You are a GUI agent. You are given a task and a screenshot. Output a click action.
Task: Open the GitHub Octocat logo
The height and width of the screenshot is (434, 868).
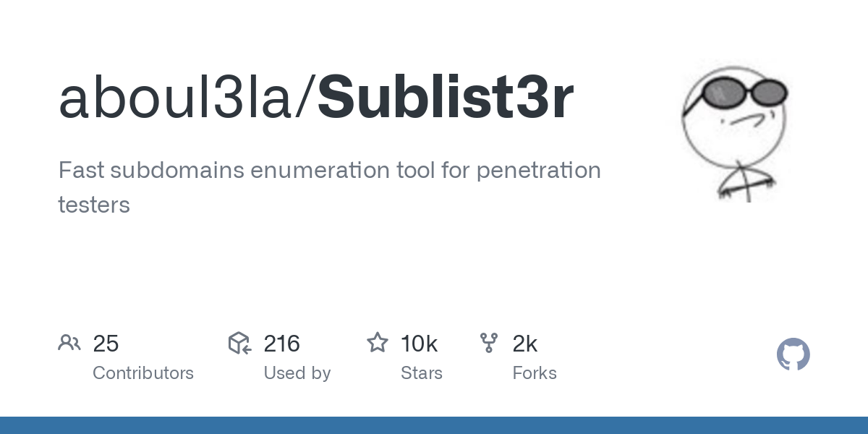click(793, 354)
